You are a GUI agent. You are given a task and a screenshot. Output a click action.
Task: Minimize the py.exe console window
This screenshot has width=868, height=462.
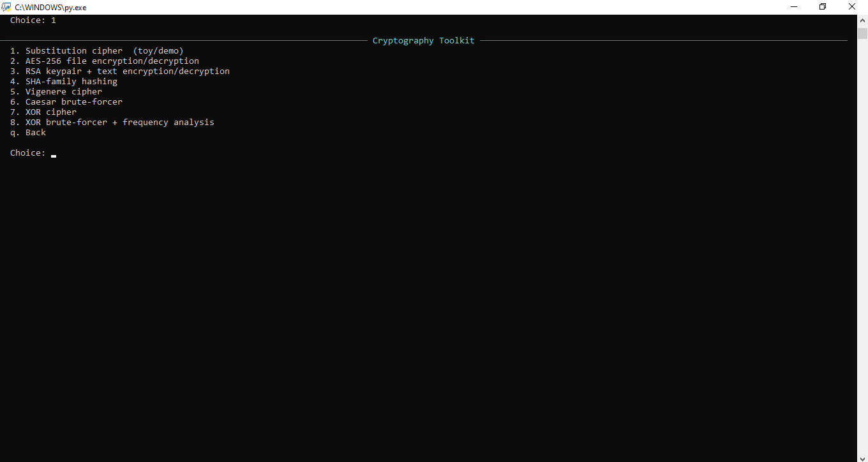(794, 7)
